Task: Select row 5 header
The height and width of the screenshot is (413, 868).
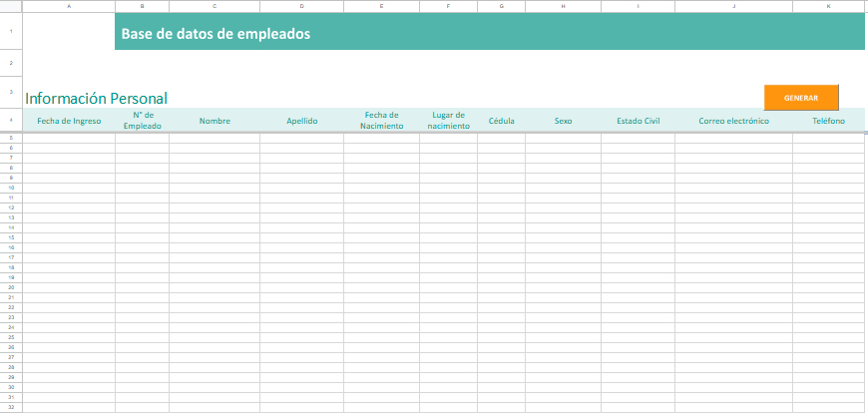Action: 11,138
